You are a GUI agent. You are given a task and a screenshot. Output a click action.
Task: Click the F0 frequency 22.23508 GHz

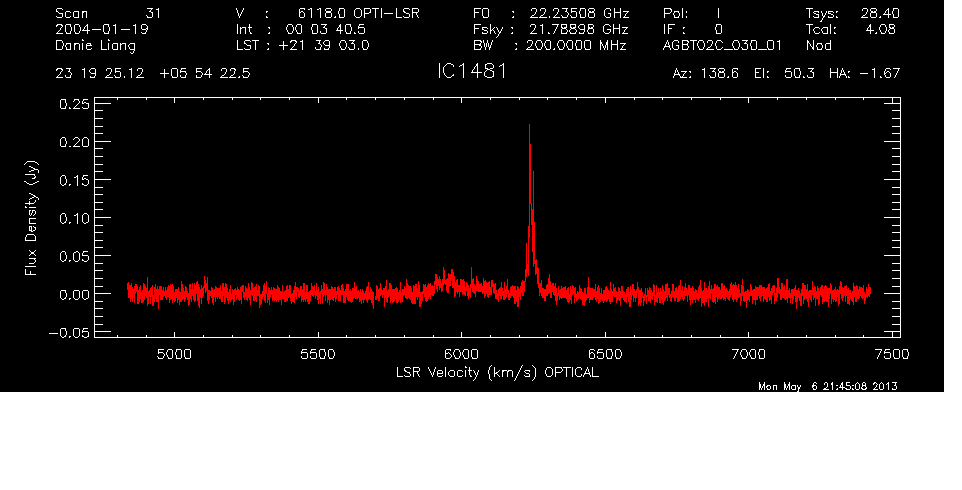pos(577,13)
